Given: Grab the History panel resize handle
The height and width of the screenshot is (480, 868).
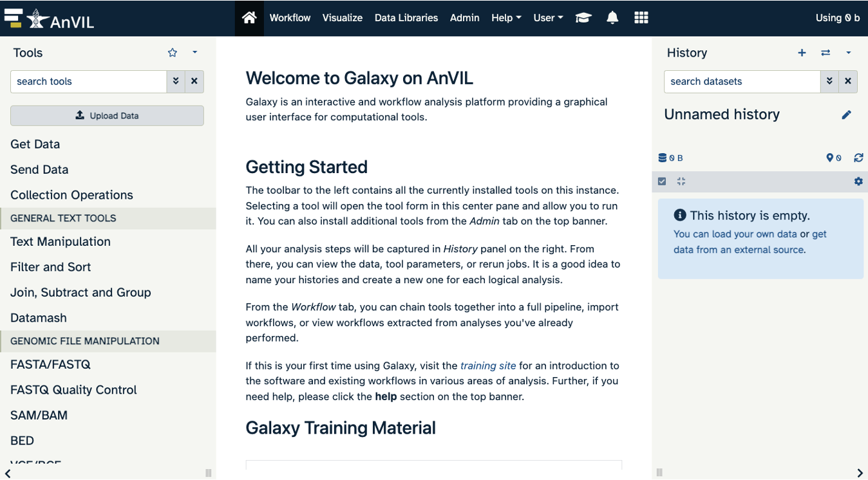Looking at the screenshot, I should click(x=659, y=473).
